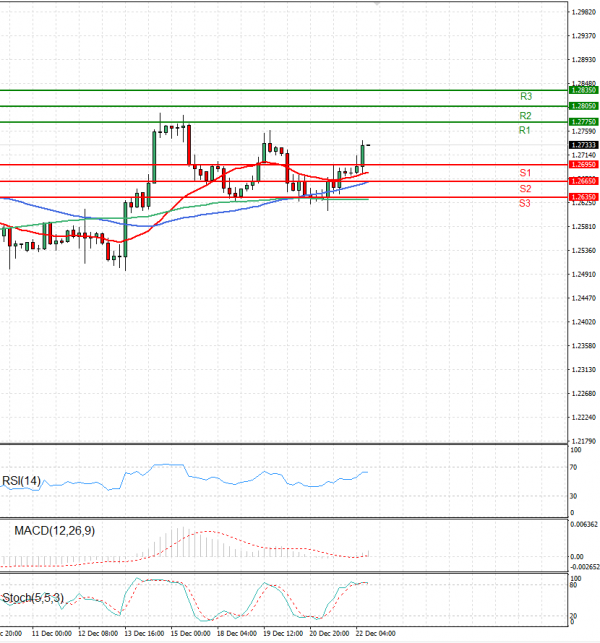This screenshot has width=600, height=643.
Task: Click the 18 Dec 04:00 time label
Action: pyautogui.click(x=237, y=633)
